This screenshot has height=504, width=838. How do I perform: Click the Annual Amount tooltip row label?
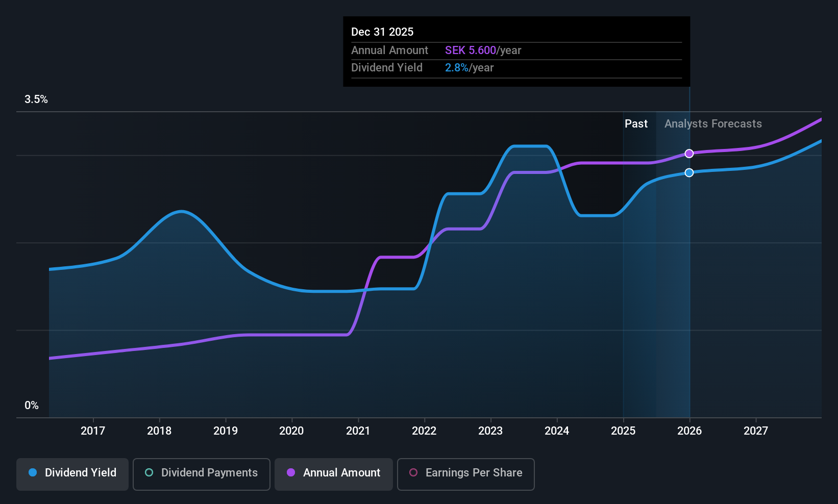tap(389, 51)
